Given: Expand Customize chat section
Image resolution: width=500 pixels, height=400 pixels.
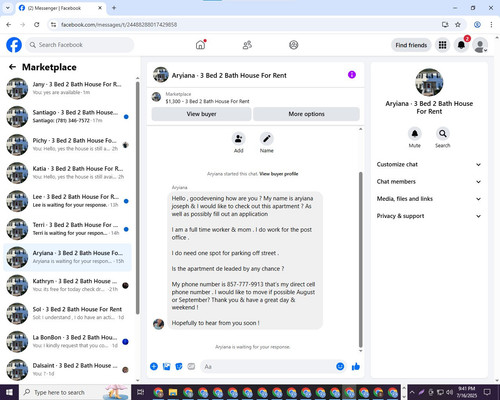Looking at the screenshot, I should pos(429,164).
